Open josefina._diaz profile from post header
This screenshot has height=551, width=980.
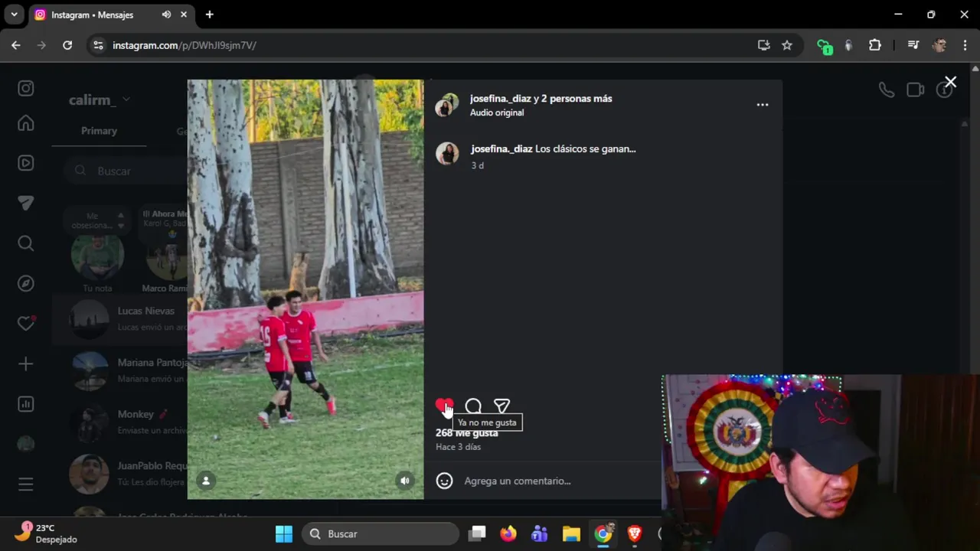point(501,98)
